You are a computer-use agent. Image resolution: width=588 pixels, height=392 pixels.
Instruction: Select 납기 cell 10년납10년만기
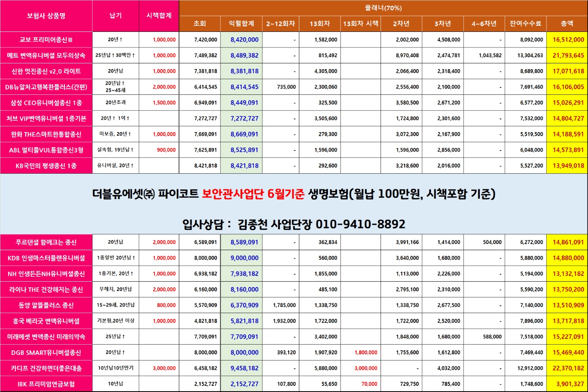point(116,368)
